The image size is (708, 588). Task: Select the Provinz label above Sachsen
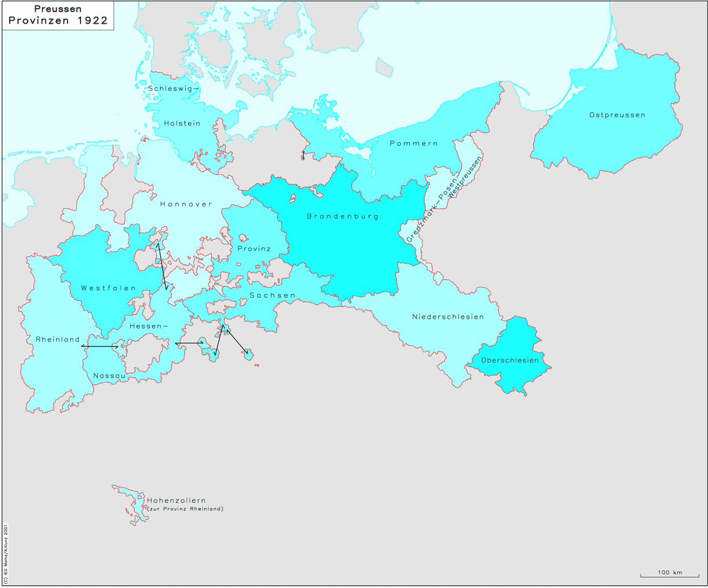[x=254, y=249]
